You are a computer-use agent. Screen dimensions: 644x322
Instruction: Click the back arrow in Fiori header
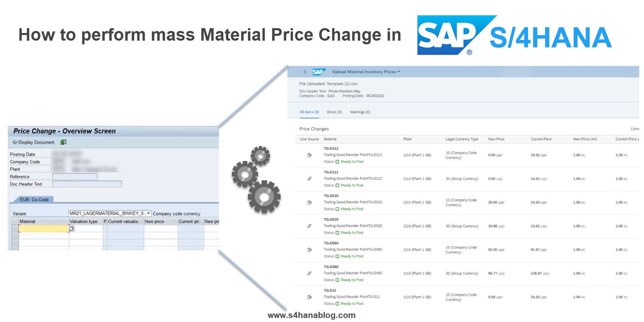305,72
